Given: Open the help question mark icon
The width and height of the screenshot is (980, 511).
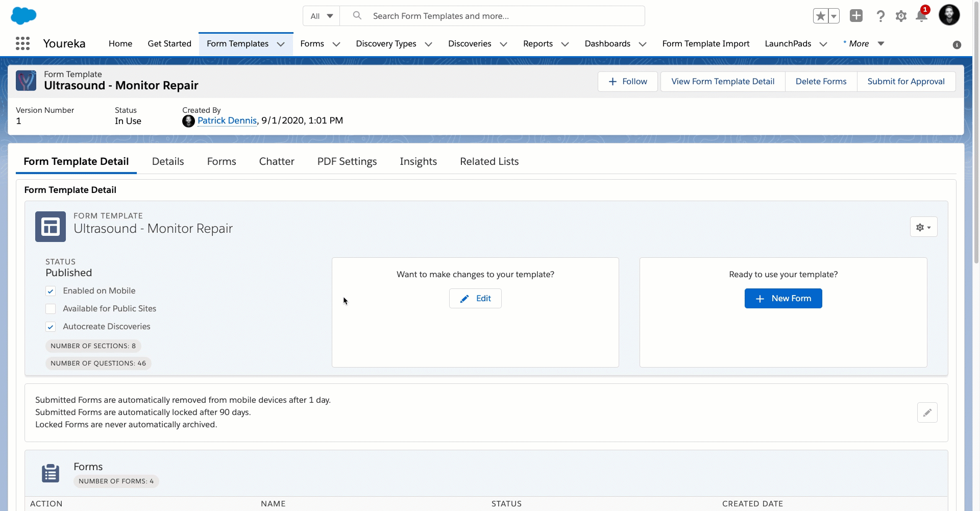Looking at the screenshot, I should coord(880,16).
